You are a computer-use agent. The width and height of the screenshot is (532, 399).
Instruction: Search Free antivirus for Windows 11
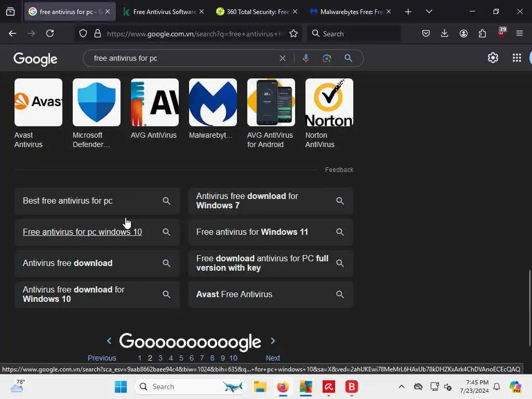(x=271, y=232)
